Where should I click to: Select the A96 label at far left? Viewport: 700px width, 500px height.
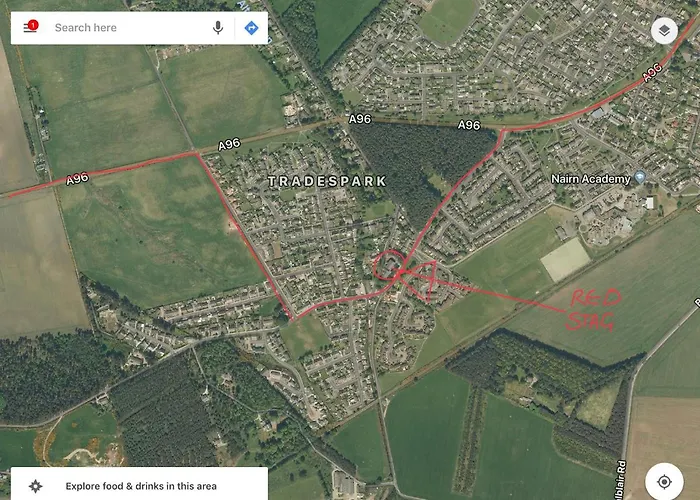[78, 179]
